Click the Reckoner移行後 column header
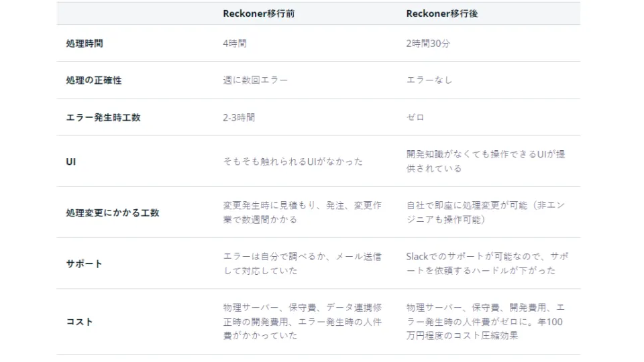The width and height of the screenshot is (644, 362). click(x=441, y=13)
